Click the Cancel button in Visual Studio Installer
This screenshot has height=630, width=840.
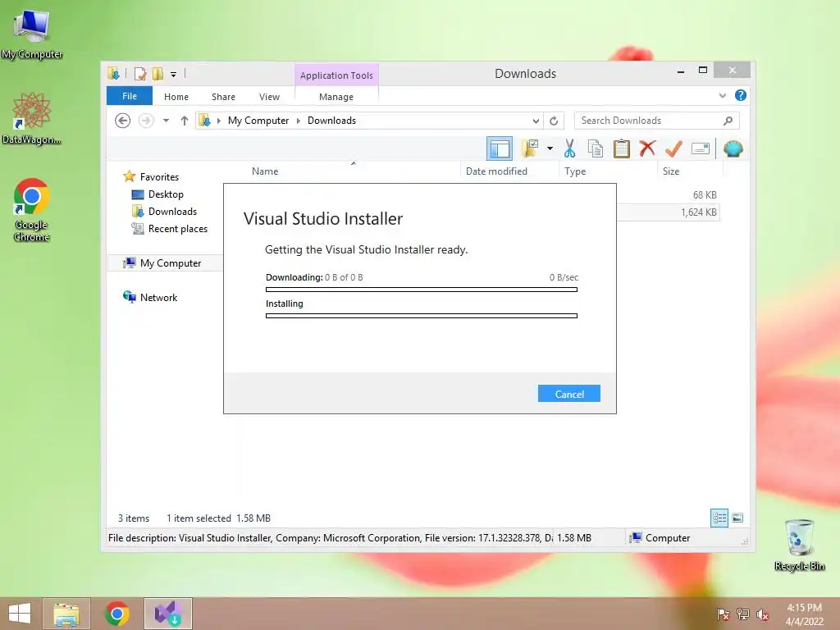point(569,394)
